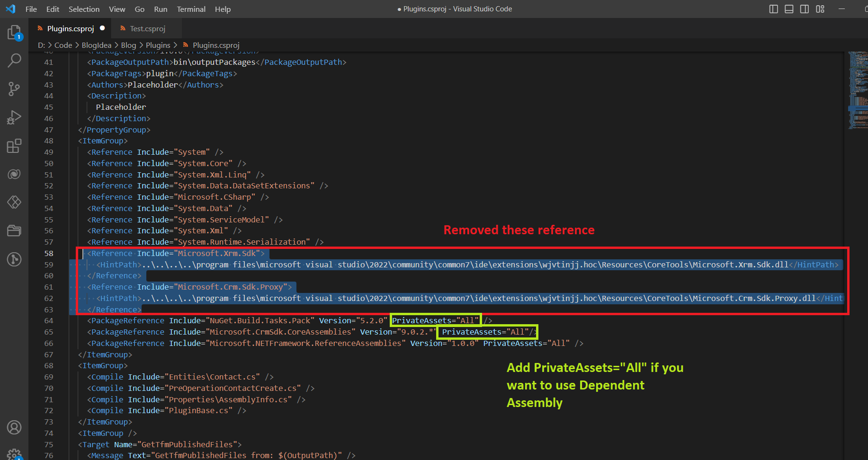The image size is (868, 460).
Task: Open the diamond-shaped extension icon in activity bar
Action: (x=14, y=202)
